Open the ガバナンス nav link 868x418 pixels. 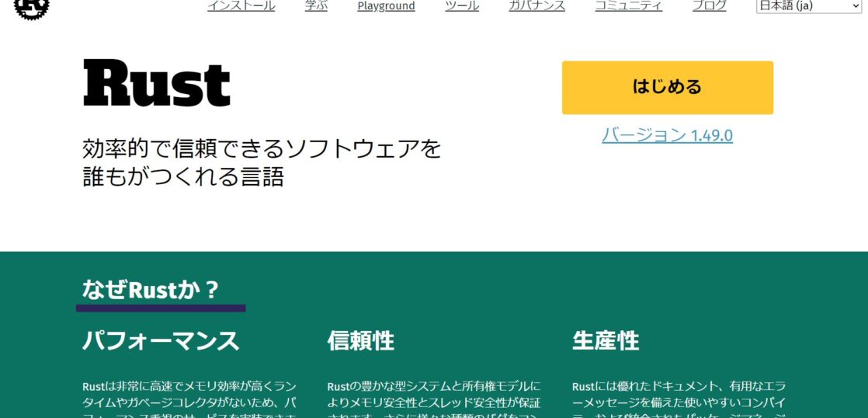pyautogui.click(x=537, y=5)
